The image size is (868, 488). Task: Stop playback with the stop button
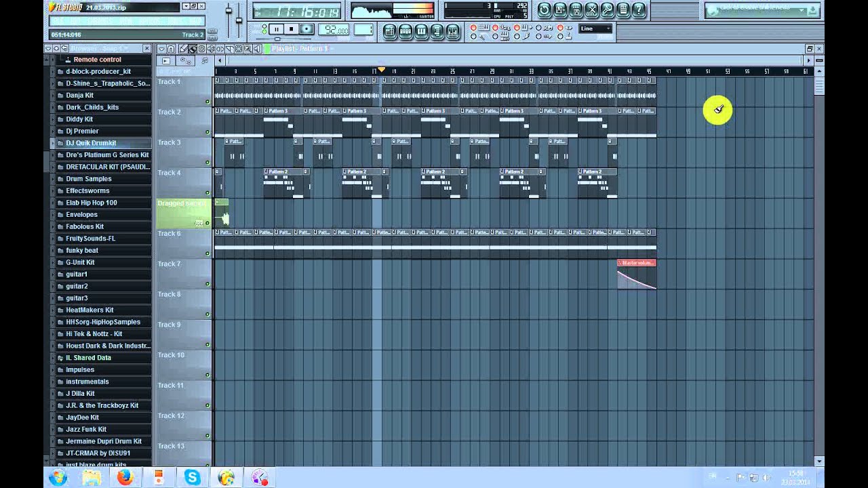coord(292,29)
